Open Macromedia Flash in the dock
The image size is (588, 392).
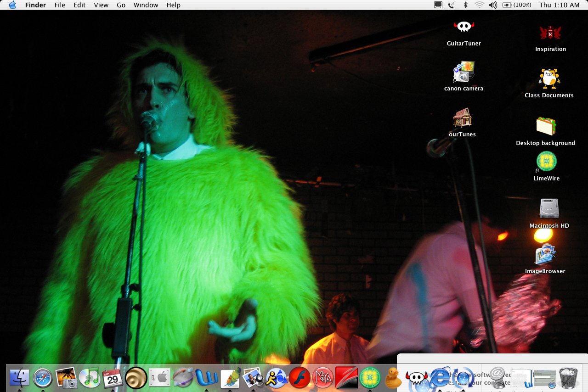point(300,378)
